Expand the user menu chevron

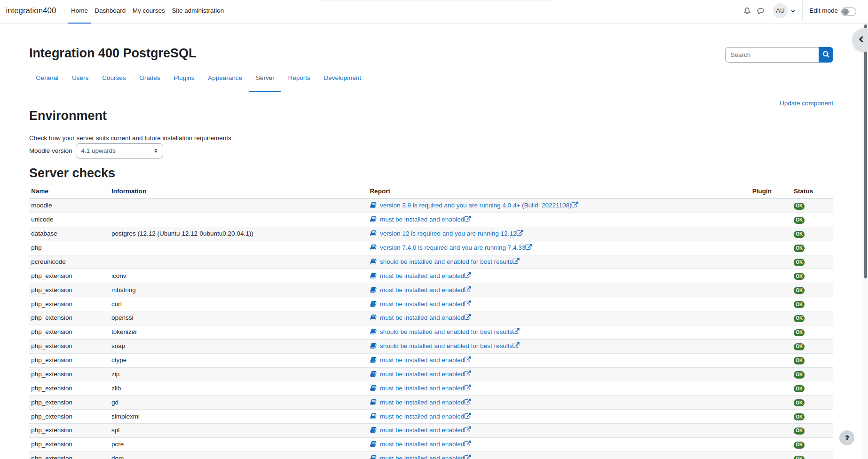793,11
